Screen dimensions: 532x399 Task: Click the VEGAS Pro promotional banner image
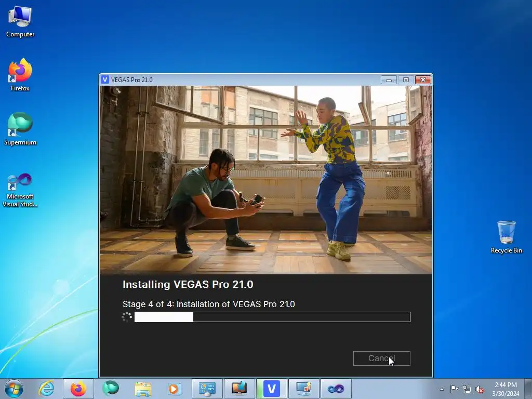[266, 180]
